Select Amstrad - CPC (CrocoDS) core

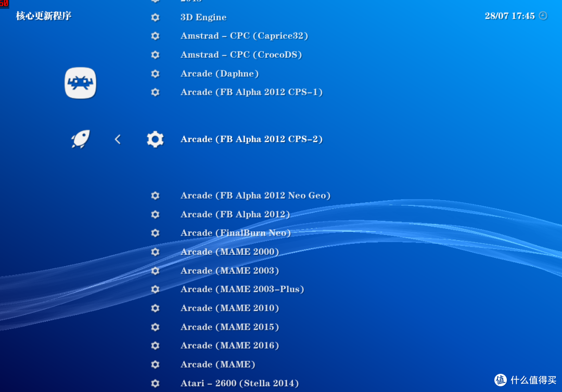coord(241,55)
